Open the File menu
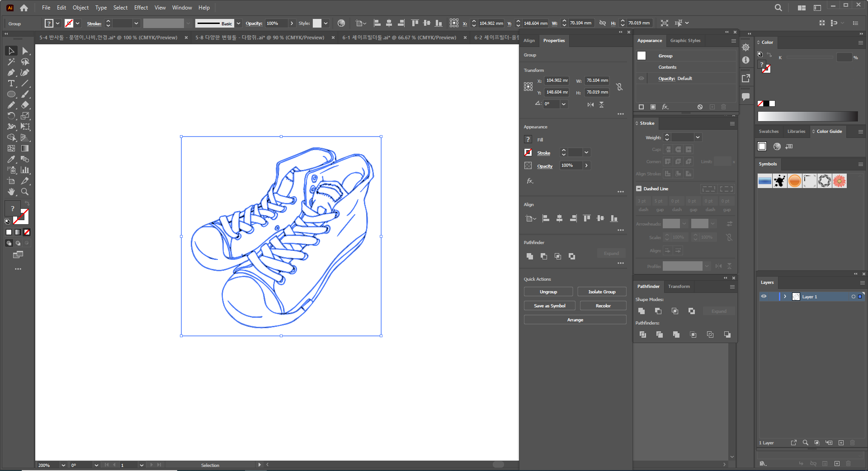This screenshot has height=471, width=868. (46, 8)
